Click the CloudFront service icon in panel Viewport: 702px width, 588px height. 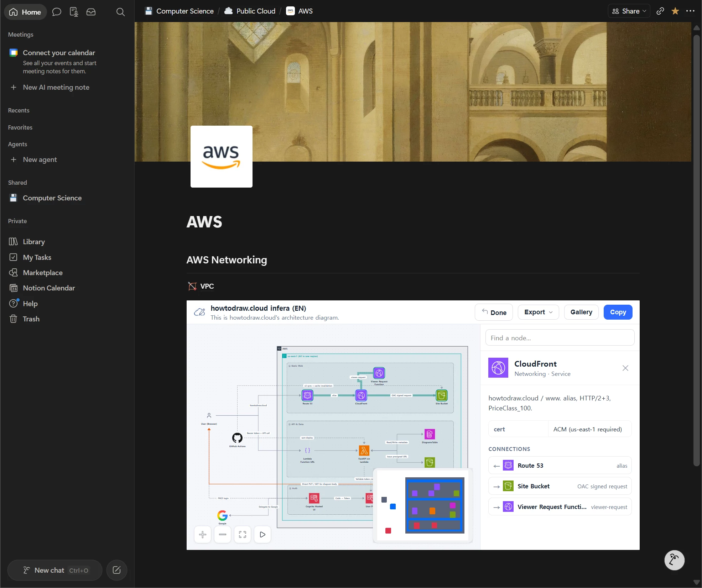click(498, 368)
